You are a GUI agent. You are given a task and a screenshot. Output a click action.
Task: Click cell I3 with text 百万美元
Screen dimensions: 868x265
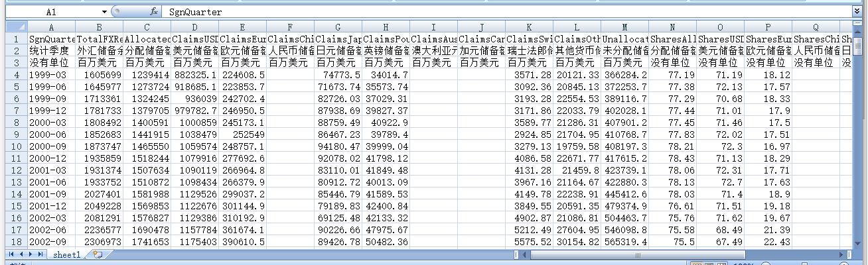[434, 63]
